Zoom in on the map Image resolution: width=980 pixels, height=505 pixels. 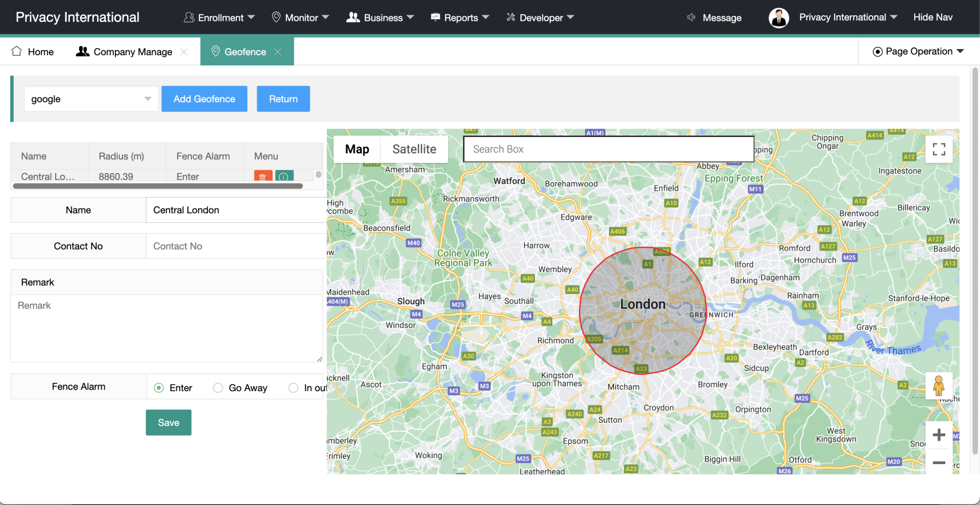(x=939, y=435)
